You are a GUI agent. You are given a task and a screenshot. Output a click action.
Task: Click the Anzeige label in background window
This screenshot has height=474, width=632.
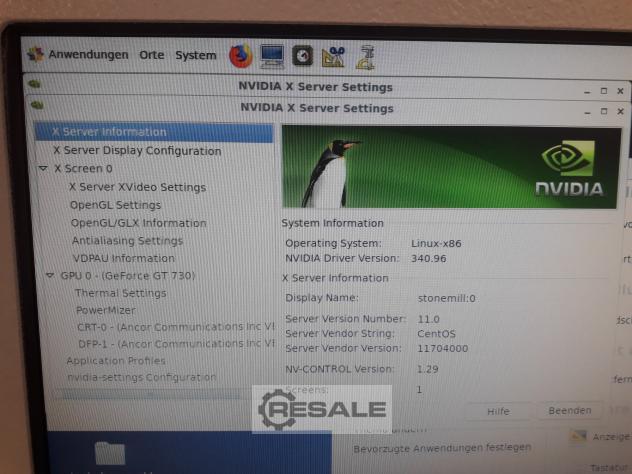coord(611,437)
